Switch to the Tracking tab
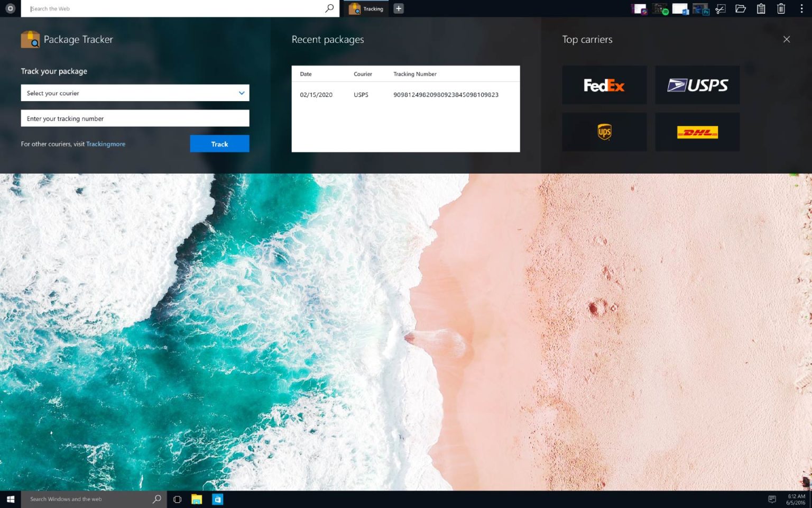Image resolution: width=812 pixels, height=508 pixels. [366, 9]
